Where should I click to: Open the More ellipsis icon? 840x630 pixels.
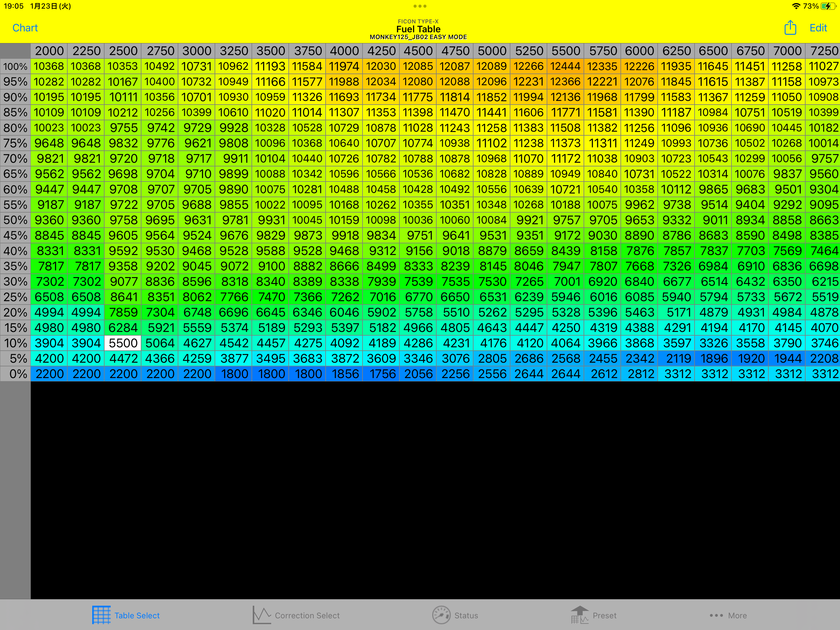point(716,615)
